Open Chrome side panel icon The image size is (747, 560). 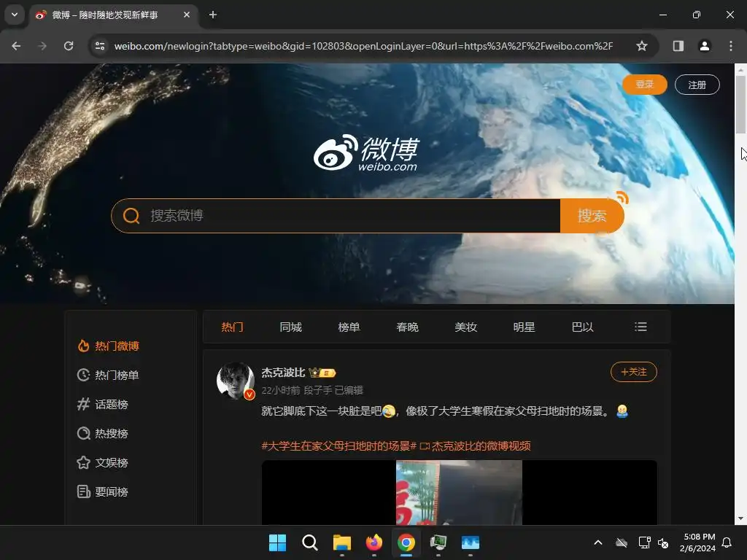(x=678, y=46)
